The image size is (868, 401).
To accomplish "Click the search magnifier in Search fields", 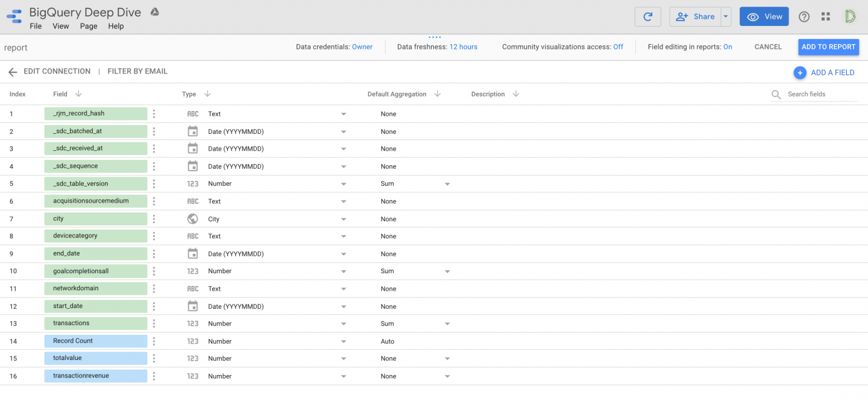I will click(776, 94).
